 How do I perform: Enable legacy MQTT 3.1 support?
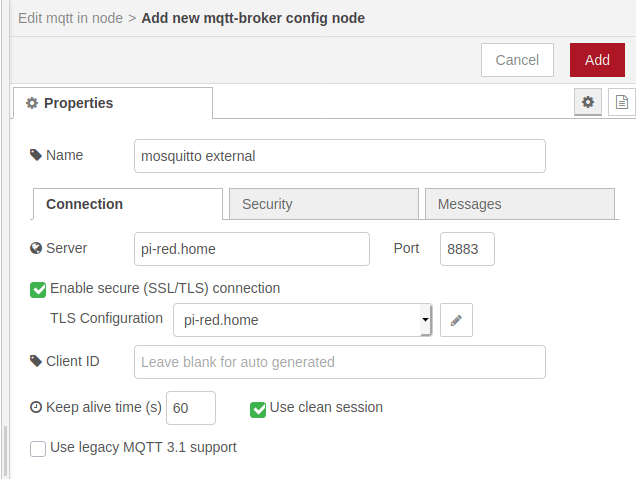click(39, 448)
